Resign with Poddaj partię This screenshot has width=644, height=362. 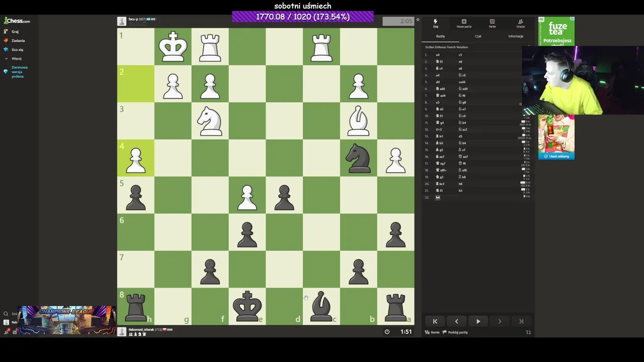[455, 332]
